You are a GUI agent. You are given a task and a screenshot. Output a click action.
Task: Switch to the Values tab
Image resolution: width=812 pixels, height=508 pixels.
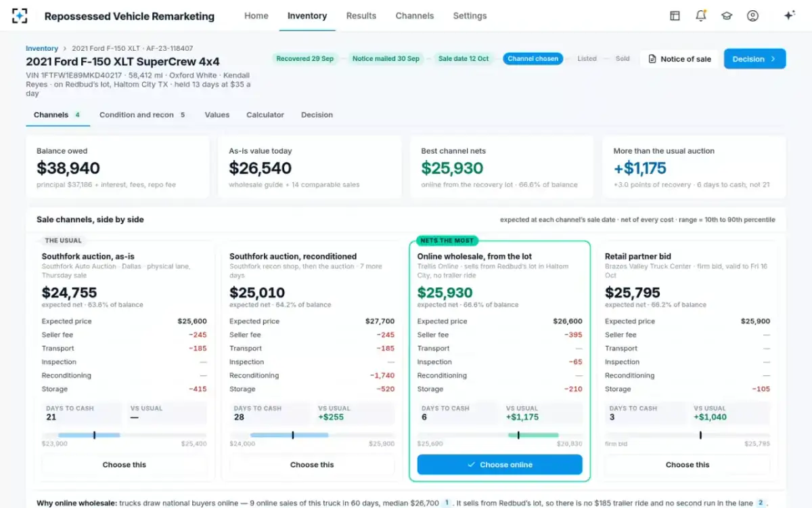coord(217,115)
